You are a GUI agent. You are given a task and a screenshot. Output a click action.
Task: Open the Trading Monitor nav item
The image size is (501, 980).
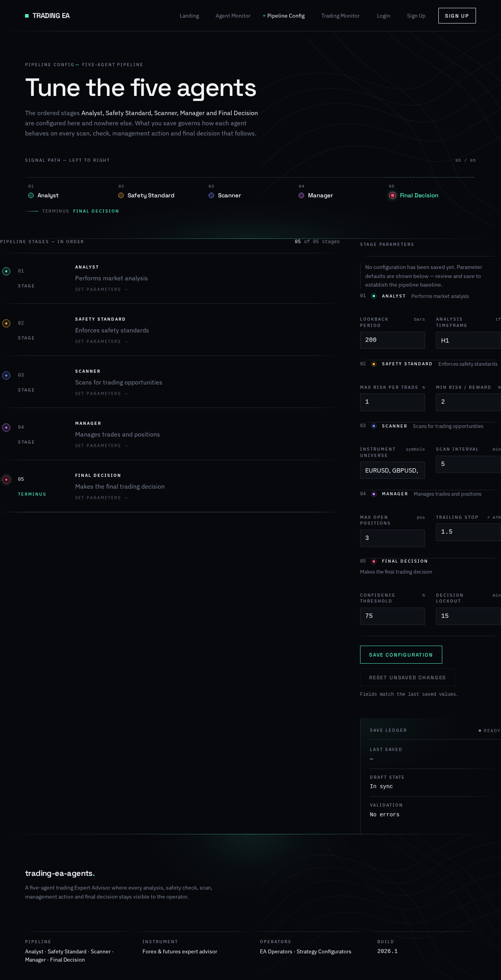341,16
